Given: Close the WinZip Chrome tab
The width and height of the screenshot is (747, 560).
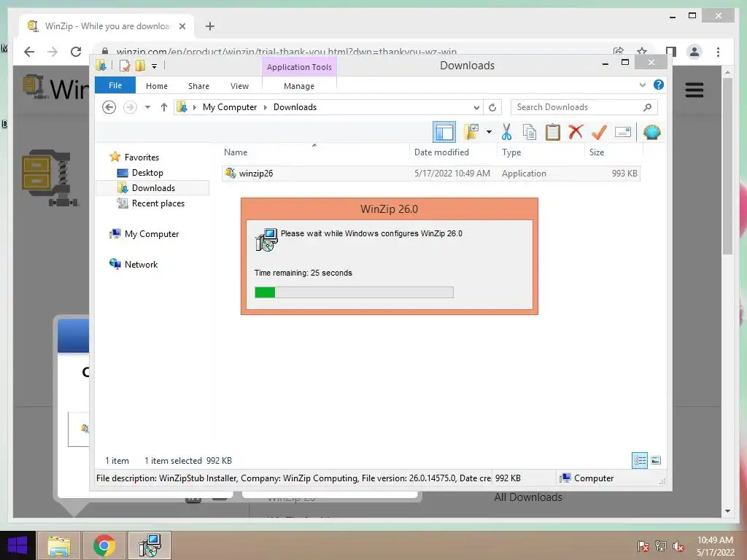Looking at the screenshot, I should pos(182,26).
